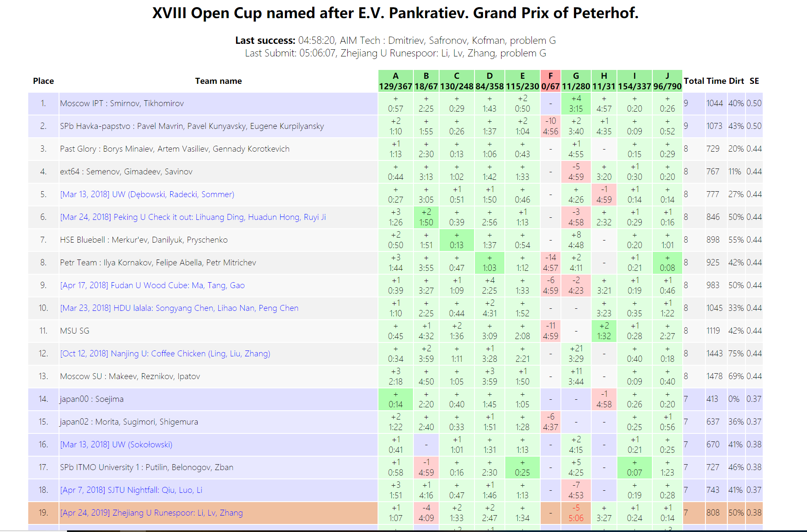Select the problem J column header
The height and width of the screenshot is (532, 807).
point(667,81)
